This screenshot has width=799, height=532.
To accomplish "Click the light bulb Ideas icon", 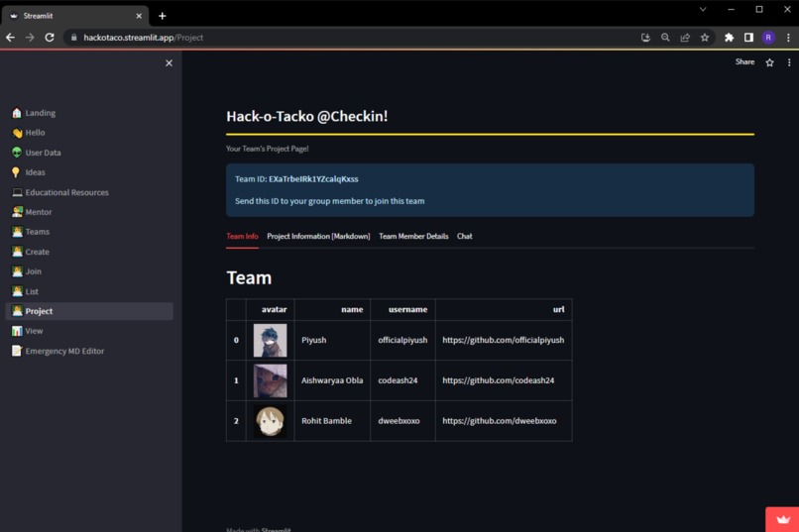I will [x=16, y=172].
